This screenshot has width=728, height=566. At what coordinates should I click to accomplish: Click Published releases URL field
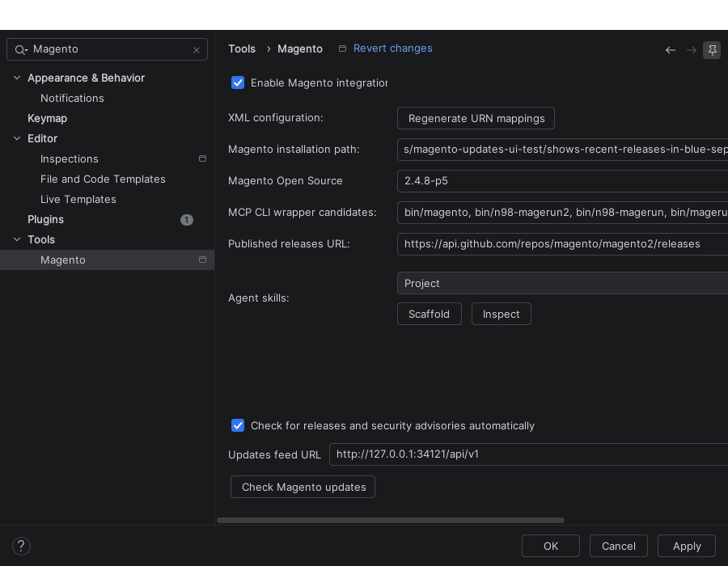coord(562,244)
